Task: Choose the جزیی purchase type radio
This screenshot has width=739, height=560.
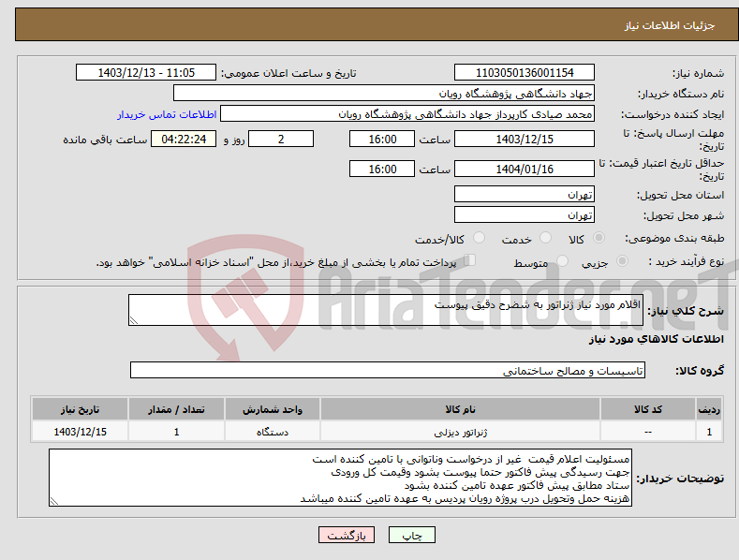Action: [x=622, y=261]
